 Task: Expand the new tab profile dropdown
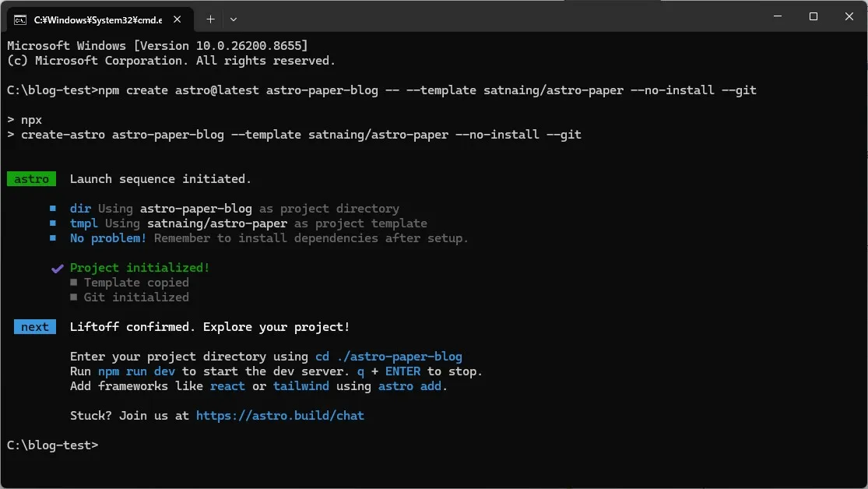pos(234,19)
